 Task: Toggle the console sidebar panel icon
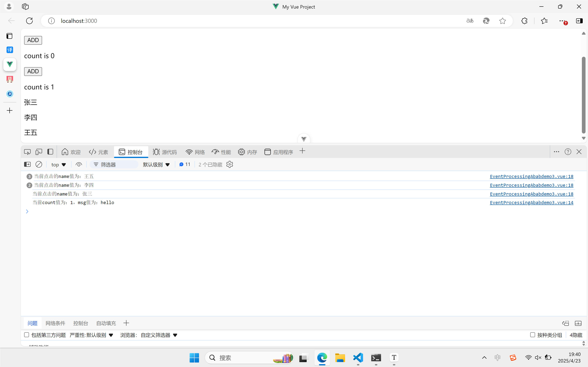[27, 164]
